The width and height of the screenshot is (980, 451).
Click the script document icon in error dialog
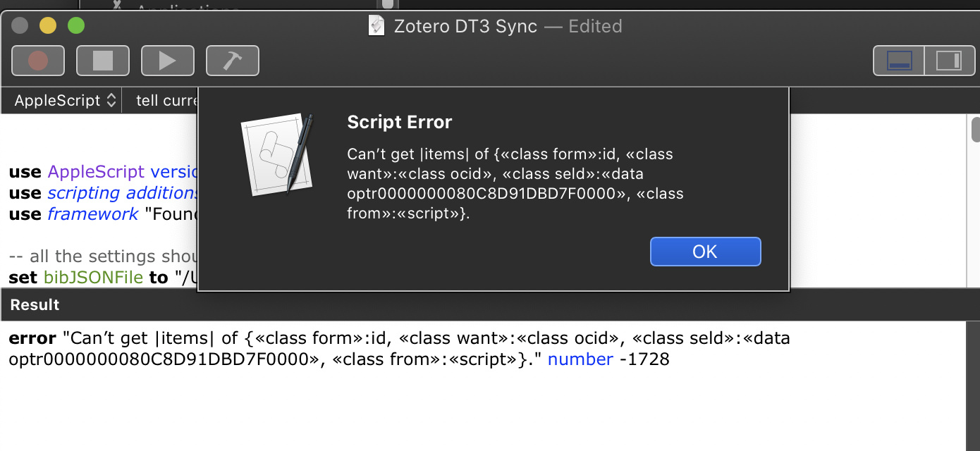coord(277,153)
